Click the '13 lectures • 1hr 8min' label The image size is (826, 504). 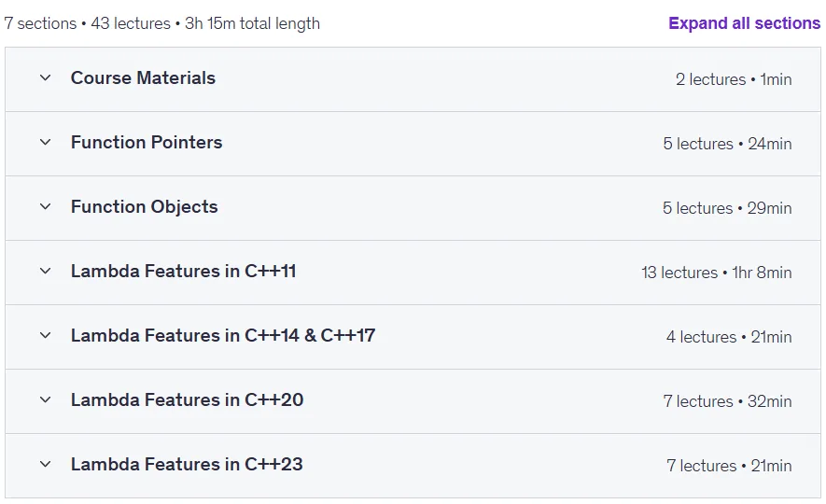click(717, 273)
